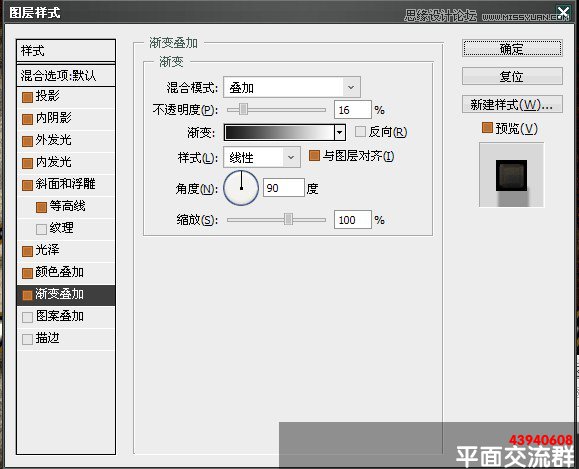Toggle the 内发光 checkbox
The height and width of the screenshot is (469, 579).
tap(27, 163)
